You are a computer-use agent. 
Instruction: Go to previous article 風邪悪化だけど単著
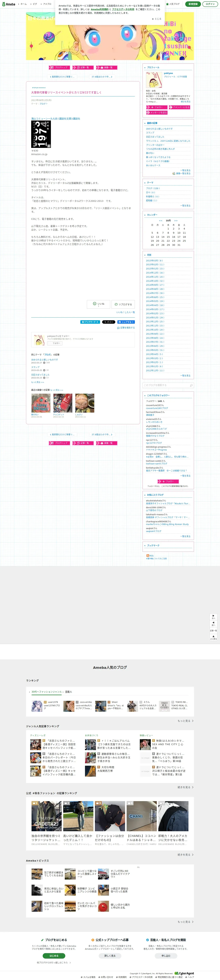pyautogui.click(x=62, y=77)
